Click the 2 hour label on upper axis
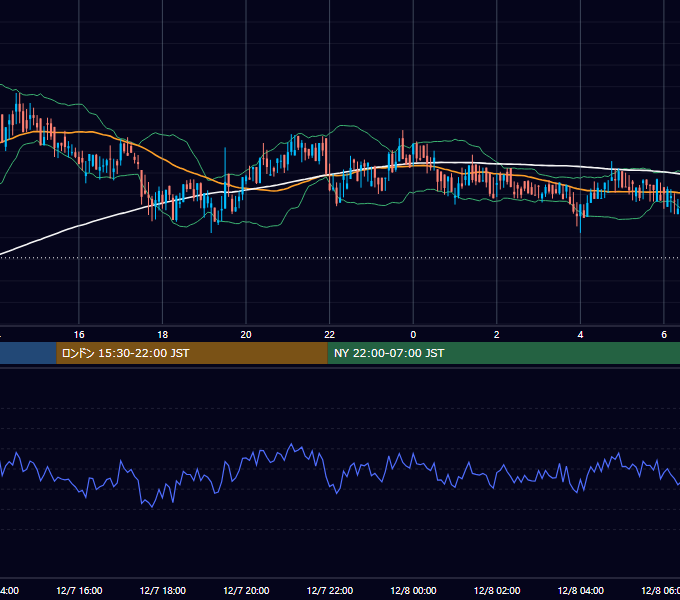Image resolution: width=680 pixels, height=600 pixels. click(x=497, y=335)
